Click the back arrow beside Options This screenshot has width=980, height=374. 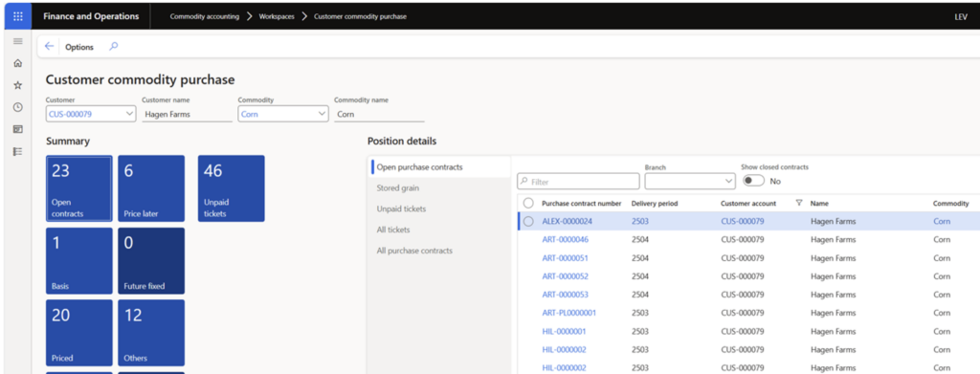tap(50, 46)
